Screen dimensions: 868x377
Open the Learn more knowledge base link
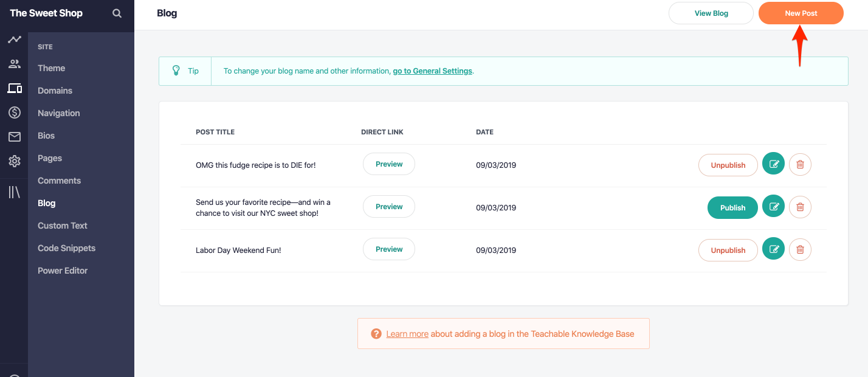(407, 334)
